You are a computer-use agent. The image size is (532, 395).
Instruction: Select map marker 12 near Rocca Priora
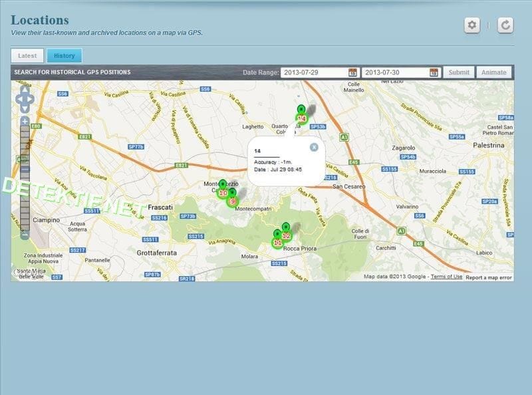coord(285,235)
